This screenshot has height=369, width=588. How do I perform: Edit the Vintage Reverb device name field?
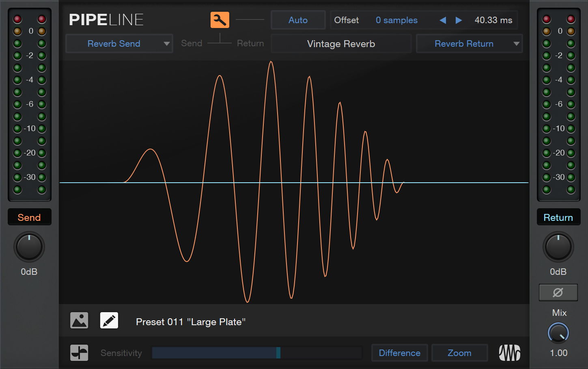341,43
